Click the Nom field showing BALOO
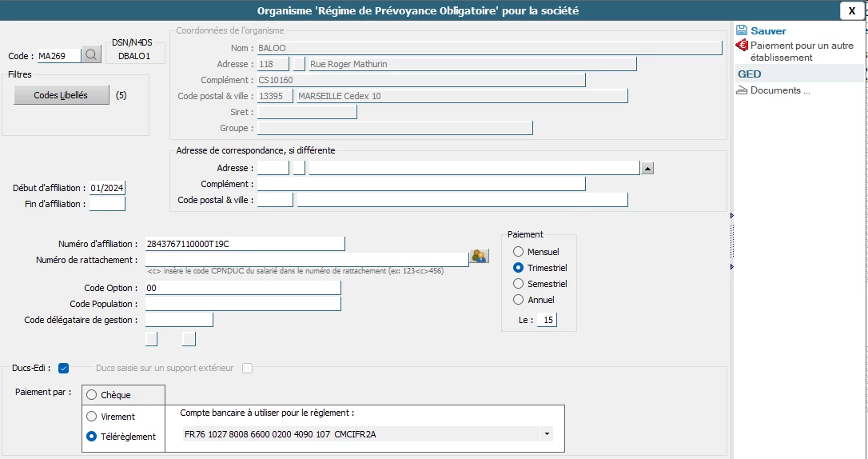Screen dimensions: 868x459 [x=490, y=48]
